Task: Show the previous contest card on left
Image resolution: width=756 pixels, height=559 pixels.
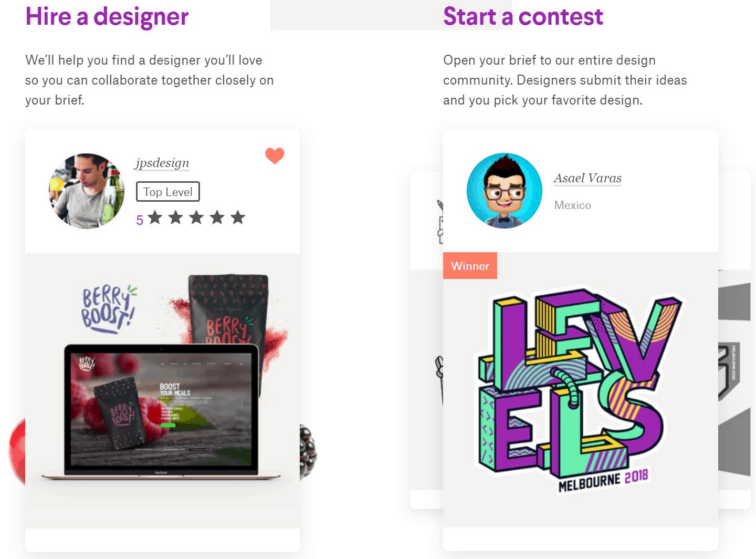Action: pyautogui.click(x=426, y=340)
